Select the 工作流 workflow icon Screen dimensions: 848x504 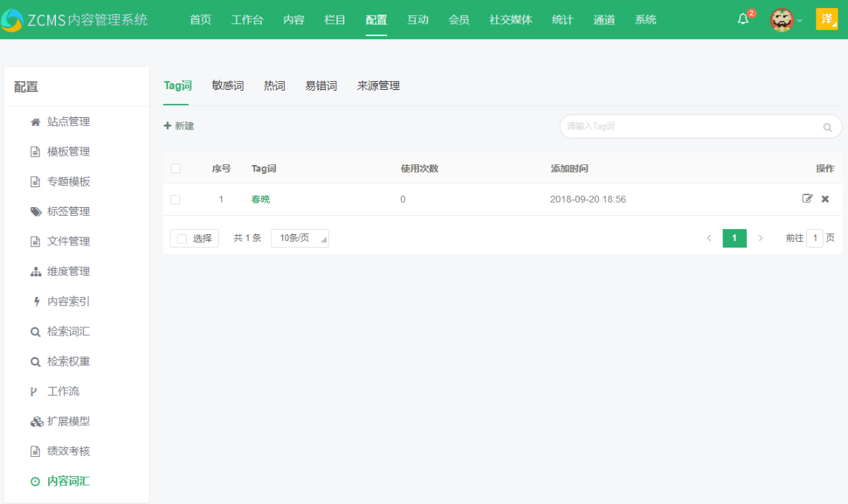(35, 391)
